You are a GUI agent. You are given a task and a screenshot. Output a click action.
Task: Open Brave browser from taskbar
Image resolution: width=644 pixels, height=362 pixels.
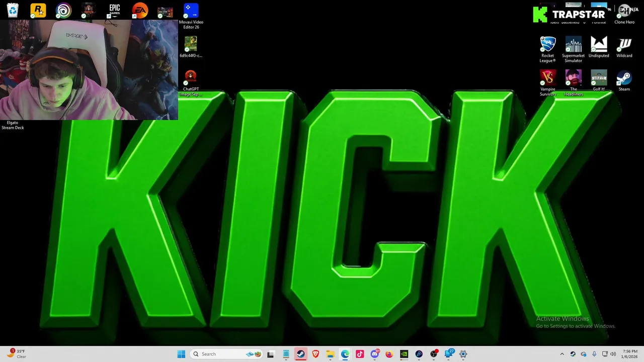[315, 354]
